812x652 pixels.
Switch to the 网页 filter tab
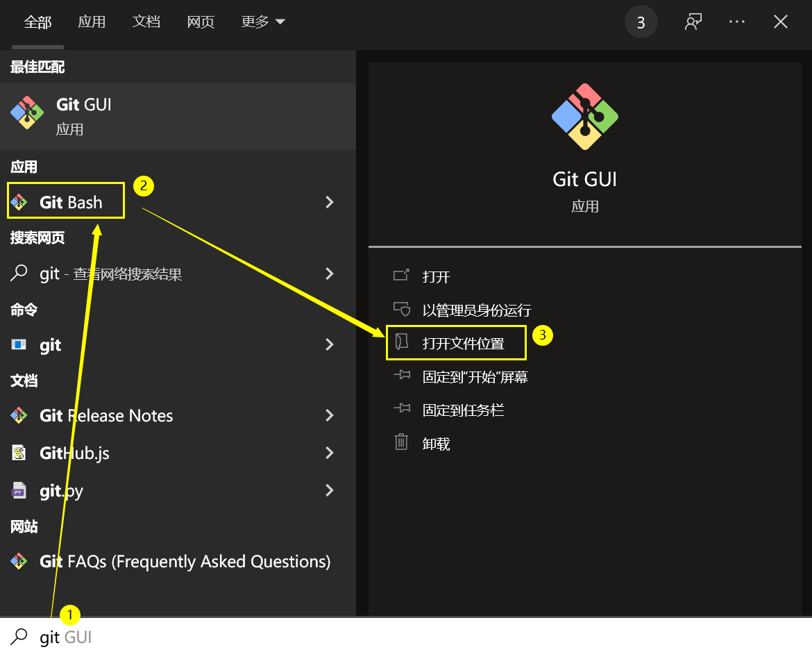click(201, 22)
